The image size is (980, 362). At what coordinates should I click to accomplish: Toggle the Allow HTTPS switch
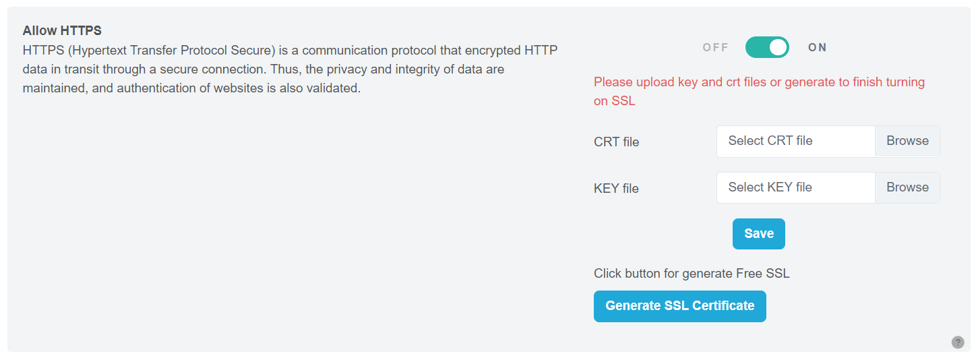pos(767,47)
